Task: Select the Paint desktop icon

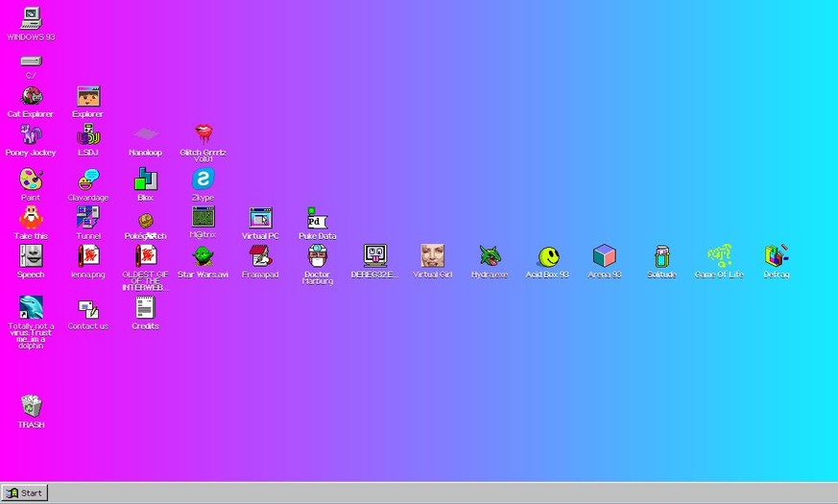Action: pyautogui.click(x=31, y=180)
